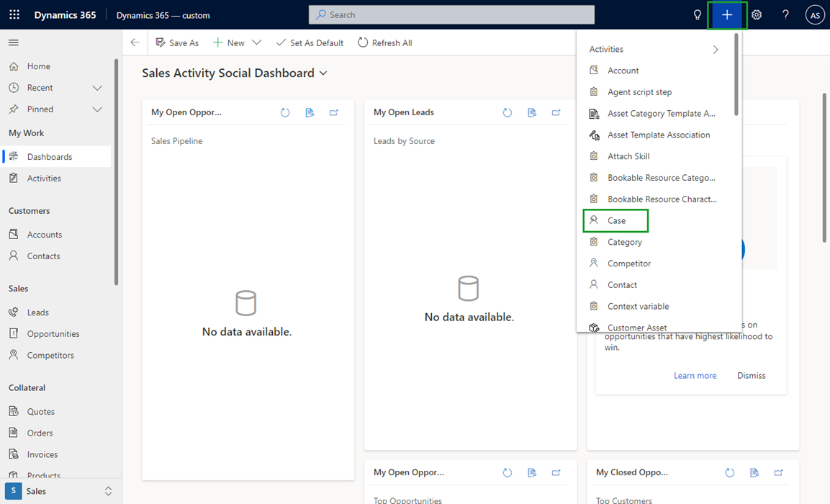Open the app launcher waffle icon
Image resolution: width=830 pixels, height=504 pixels.
click(14, 14)
